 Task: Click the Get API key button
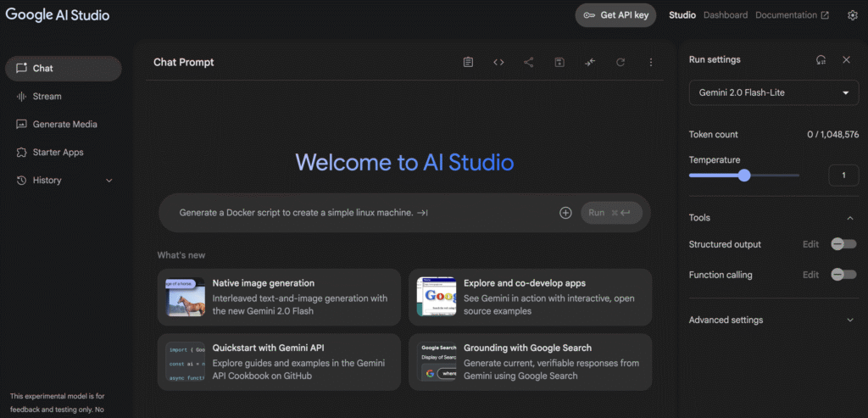(x=615, y=15)
